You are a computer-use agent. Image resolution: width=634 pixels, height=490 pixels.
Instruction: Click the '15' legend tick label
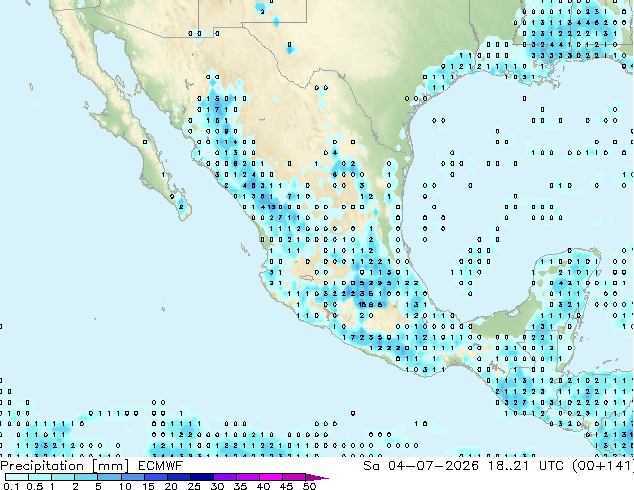[x=148, y=486]
